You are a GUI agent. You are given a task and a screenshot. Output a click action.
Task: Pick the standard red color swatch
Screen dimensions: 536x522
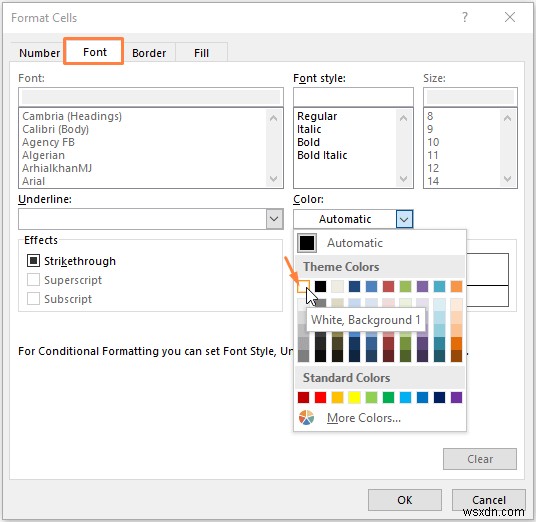(320, 397)
